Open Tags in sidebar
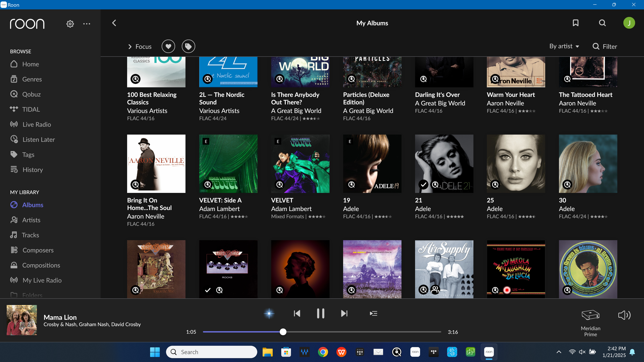This screenshot has height=362, width=644. coord(22,155)
